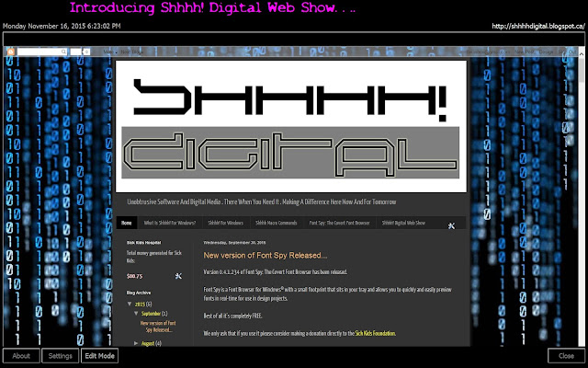This screenshot has width=588, height=368.
Task: Open the Home tab
Action: tap(127, 223)
